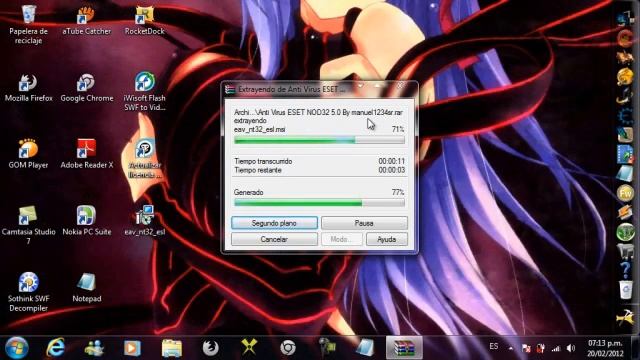Cancel the extraction with Cancelar button
640x360 pixels.
pos(274,239)
